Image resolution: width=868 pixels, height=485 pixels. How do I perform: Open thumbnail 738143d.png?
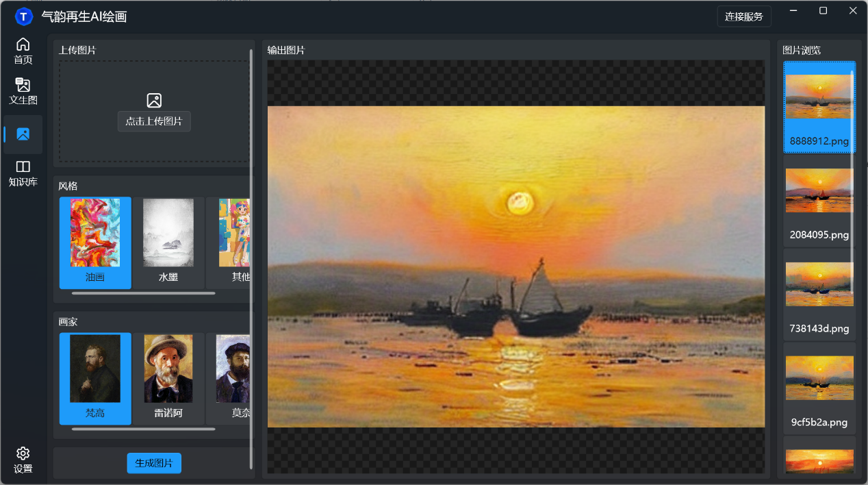click(819, 294)
